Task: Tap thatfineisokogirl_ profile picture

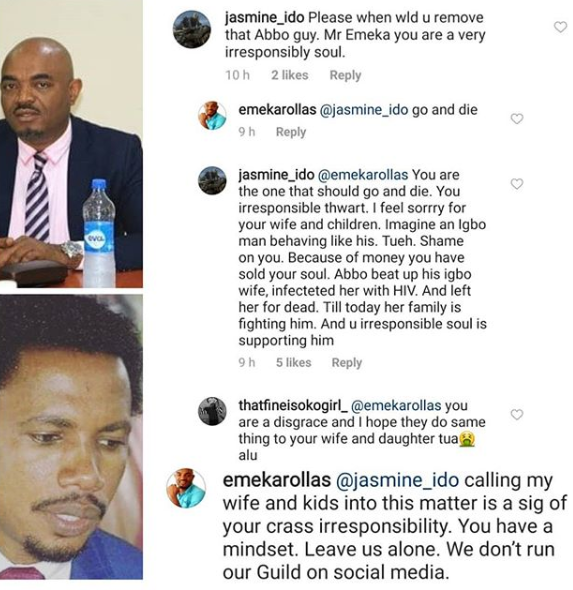Action: click(212, 411)
